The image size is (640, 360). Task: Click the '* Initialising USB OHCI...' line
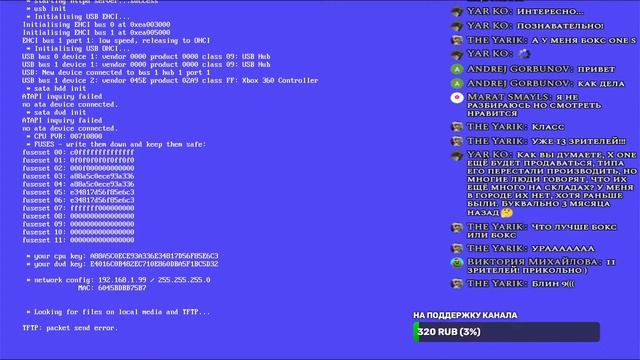(78, 49)
